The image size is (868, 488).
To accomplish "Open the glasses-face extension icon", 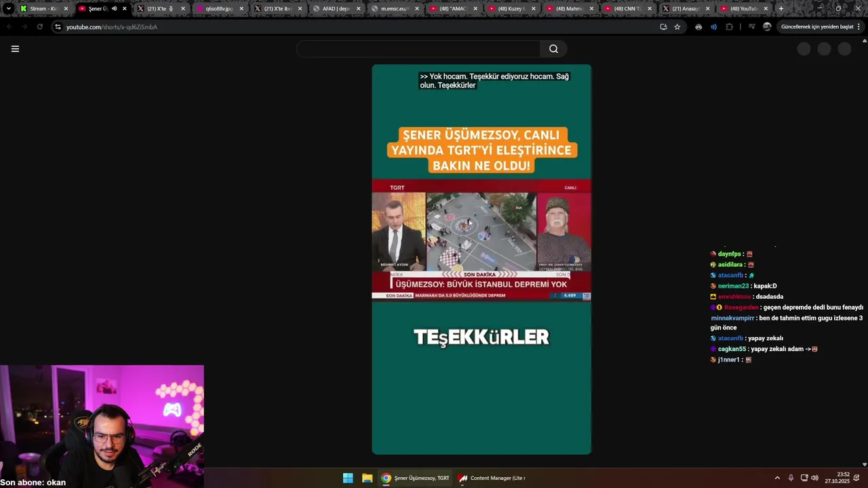I will [698, 27].
